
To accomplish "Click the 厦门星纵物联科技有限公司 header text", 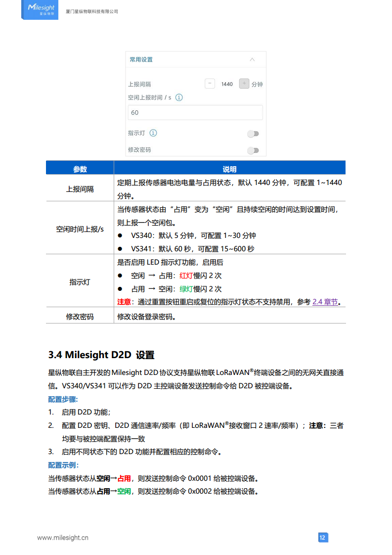I will [92, 11].
